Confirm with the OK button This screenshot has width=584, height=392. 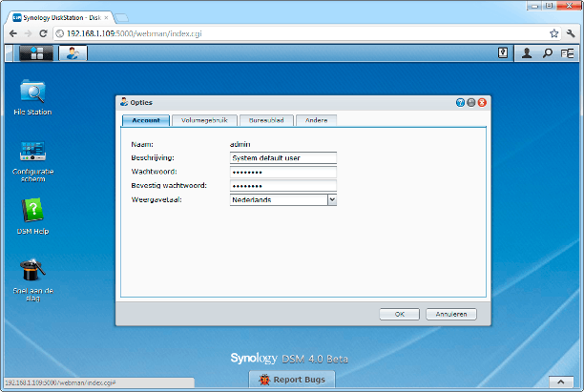(399, 314)
